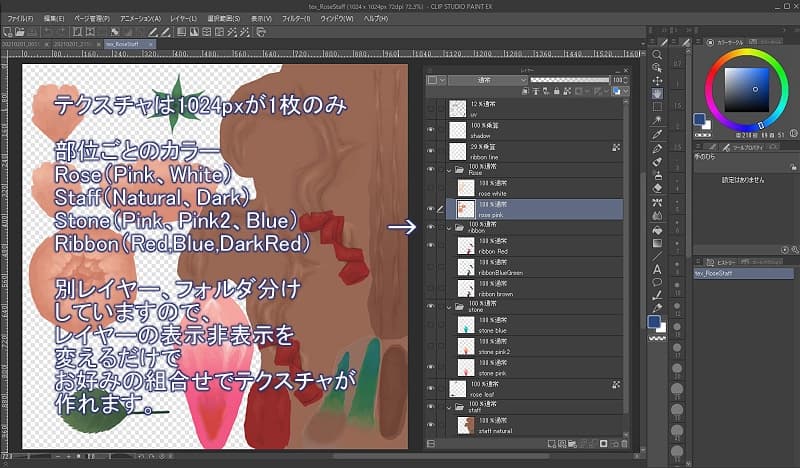The height and width of the screenshot is (468, 800).
Task: Open the Layer menu
Action: (x=183, y=18)
